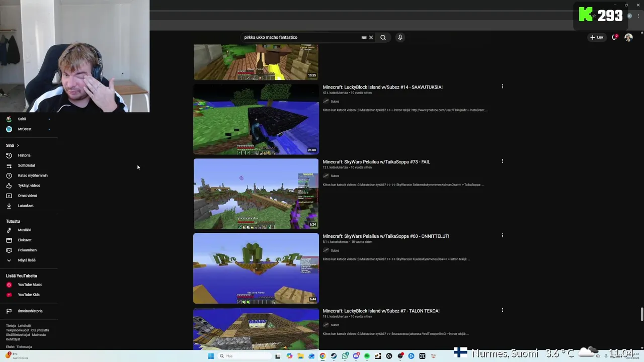Open options for SkyWars #73 FAIL video

pos(502,161)
